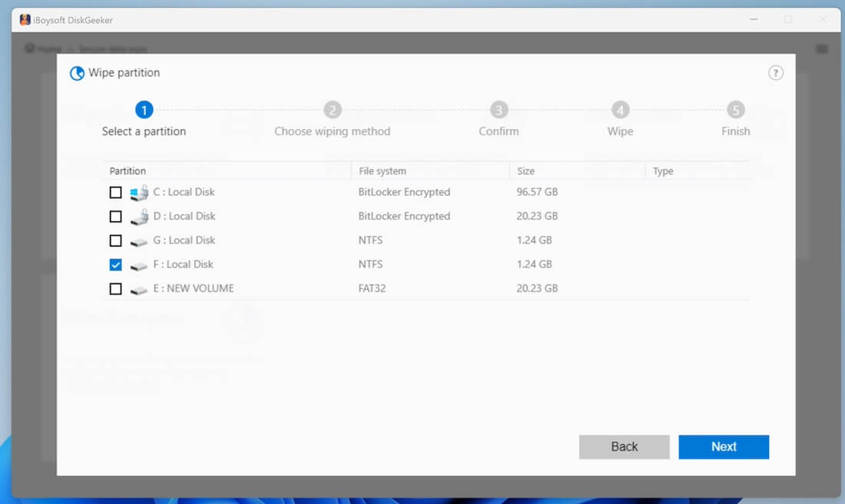Image resolution: width=845 pixels, height=504 pixels.
Task: Click the D: Local Disk locked drive icon
Action: (139, 217)
